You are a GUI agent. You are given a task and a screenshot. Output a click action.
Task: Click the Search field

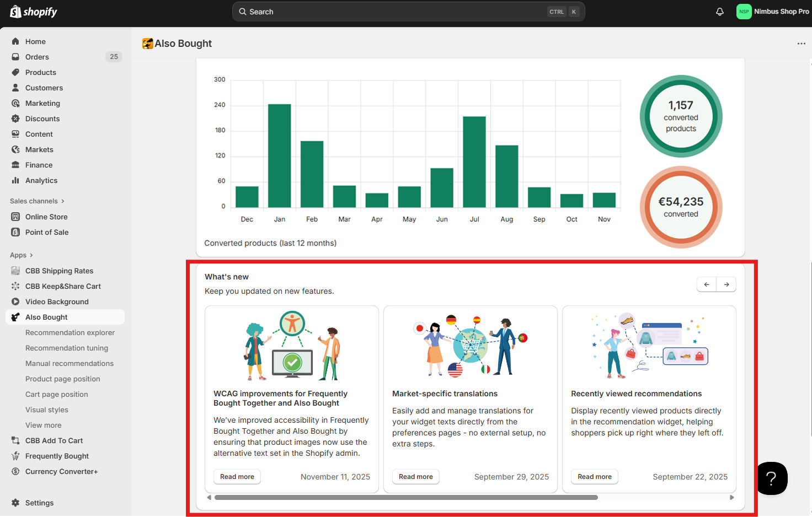point(408,12)
